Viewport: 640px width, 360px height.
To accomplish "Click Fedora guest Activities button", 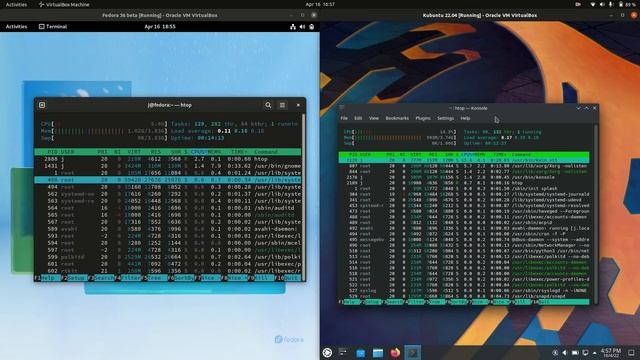I will (x=16, y=27).
